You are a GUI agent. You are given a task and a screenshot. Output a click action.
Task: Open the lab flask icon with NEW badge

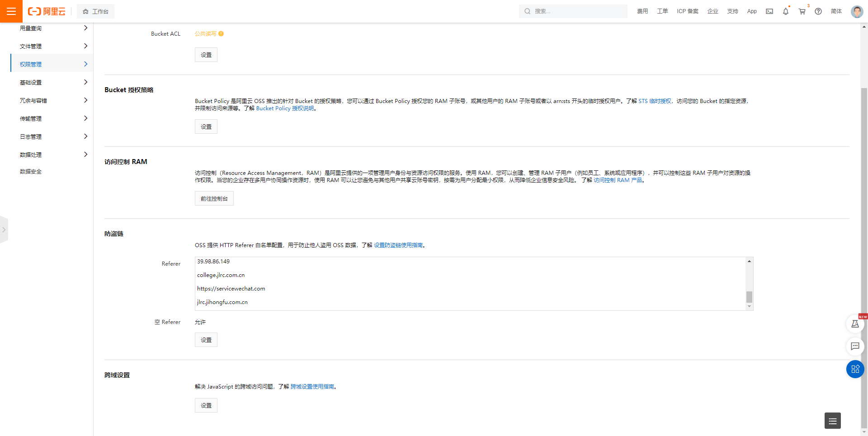(x=855, y=323)
